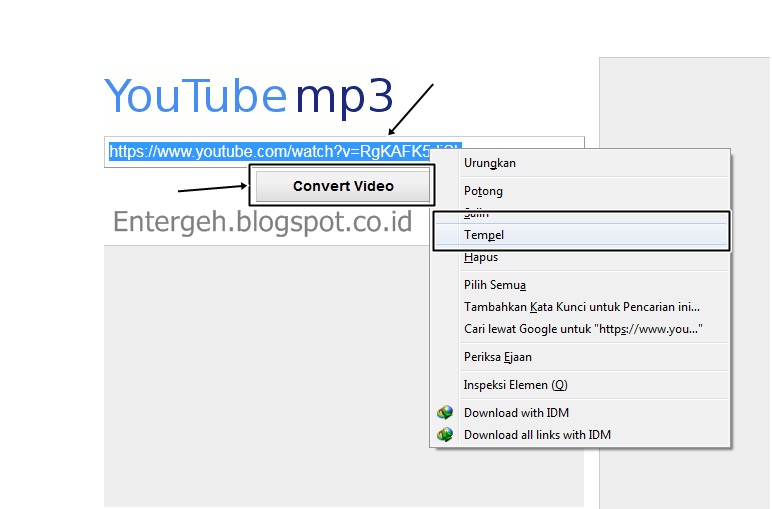Choose Tempel to paste the link

580,235
